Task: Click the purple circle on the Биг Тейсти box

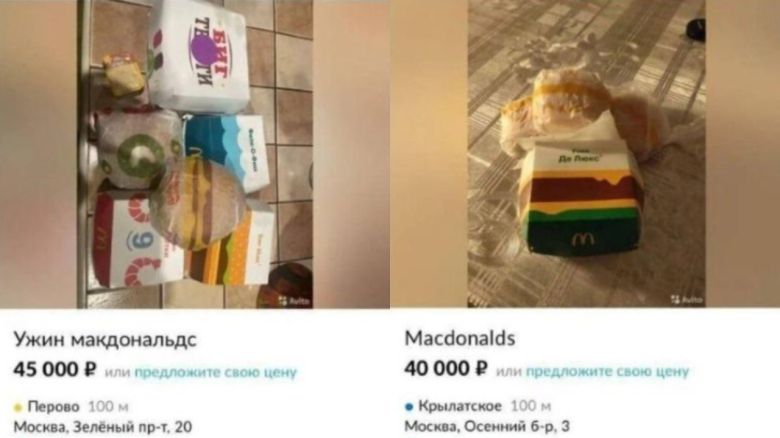Action: pyautogui.click(x=204, y=48)
